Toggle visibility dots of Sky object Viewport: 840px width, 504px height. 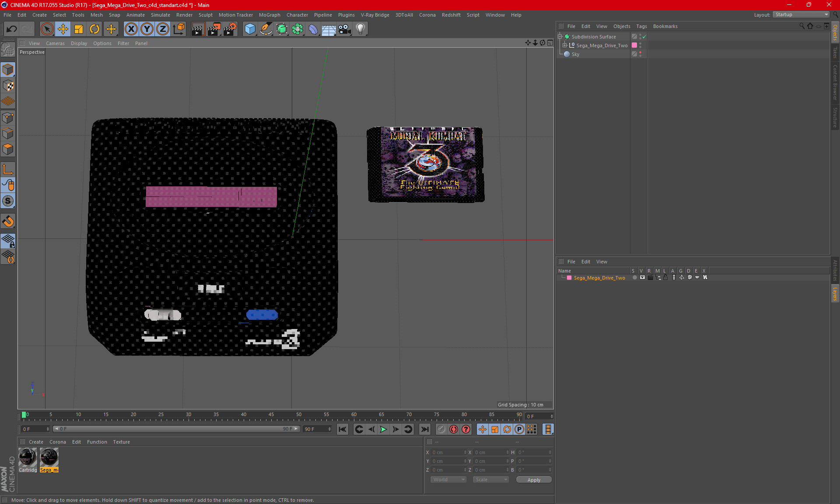pos(640,54)
